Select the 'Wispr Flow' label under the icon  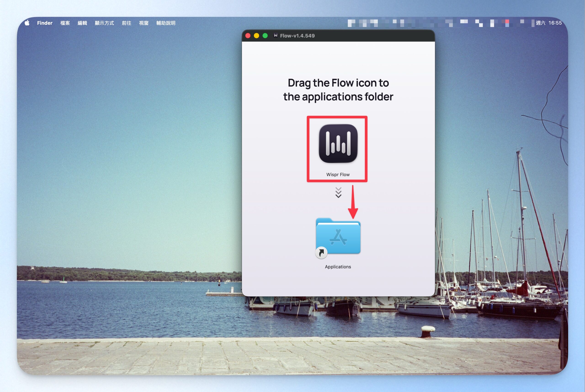[x=338, y=174]
